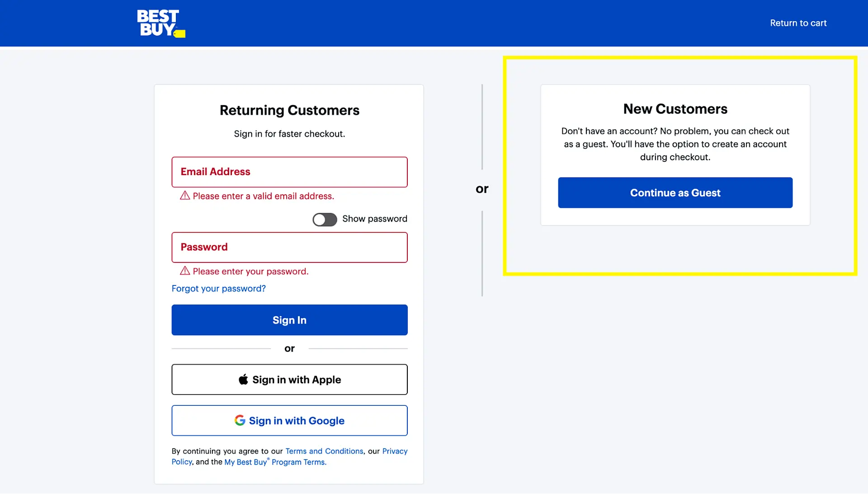868x494 pixels.
Task: Click the Email Address input field
Action: pos(289,172)
